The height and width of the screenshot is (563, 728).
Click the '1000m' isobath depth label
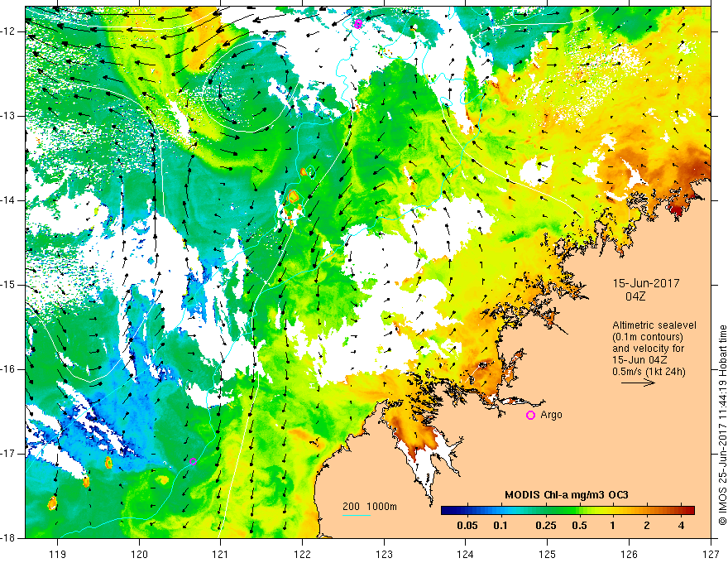tap(382, 507)
